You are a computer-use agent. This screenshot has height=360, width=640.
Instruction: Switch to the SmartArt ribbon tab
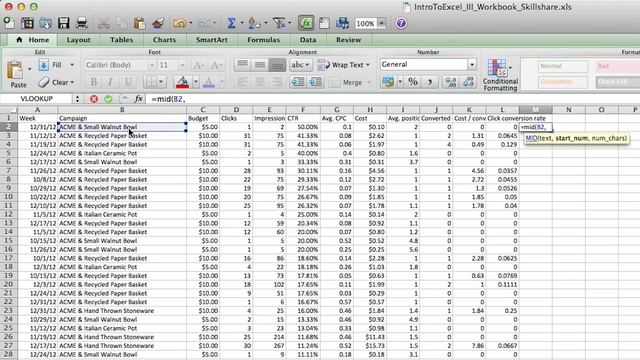click(211, 40)
